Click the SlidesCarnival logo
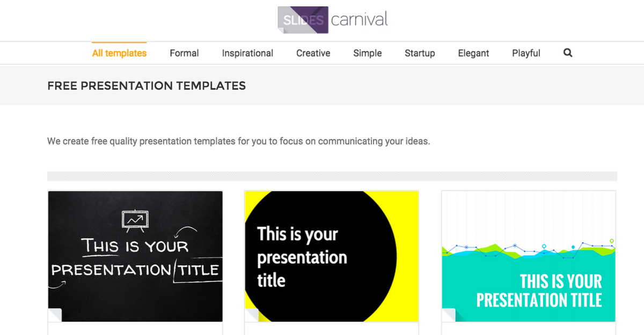This screenshot has width=644, height=335. [333, 20]
